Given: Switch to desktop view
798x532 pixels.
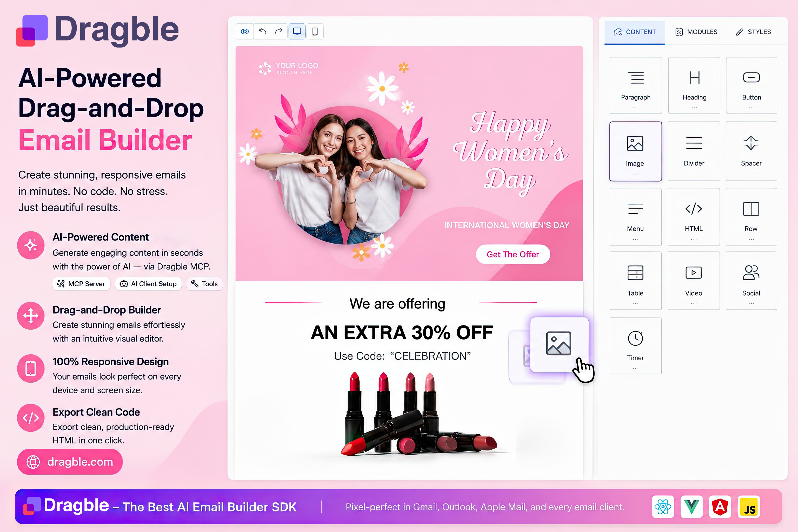Looking at the screenshot, I should point(297,31).
